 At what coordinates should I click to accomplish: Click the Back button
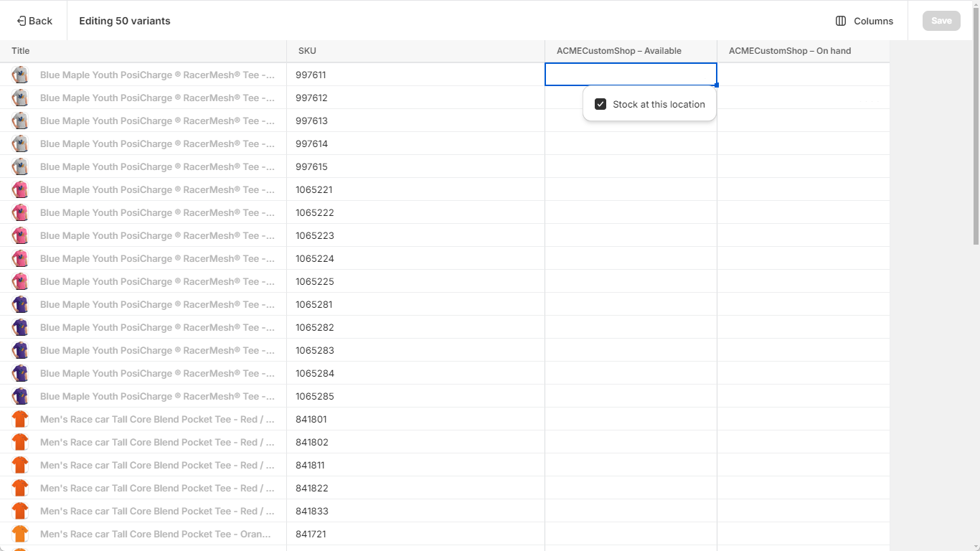33,20
